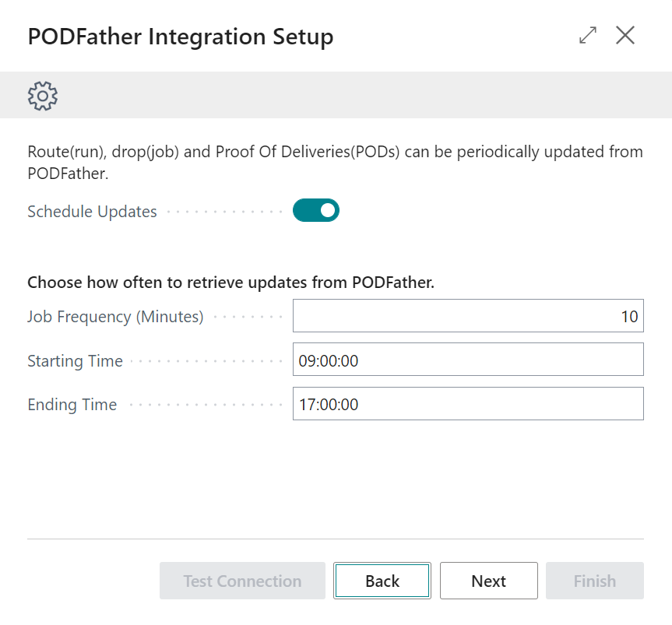Go to the previous step with Back

point(382,581)
